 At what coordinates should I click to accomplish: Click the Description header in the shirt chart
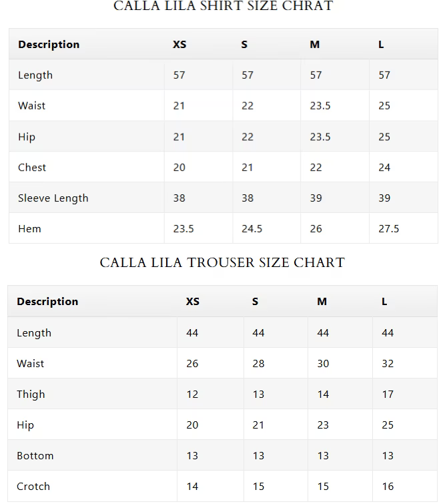coord(49,44)
